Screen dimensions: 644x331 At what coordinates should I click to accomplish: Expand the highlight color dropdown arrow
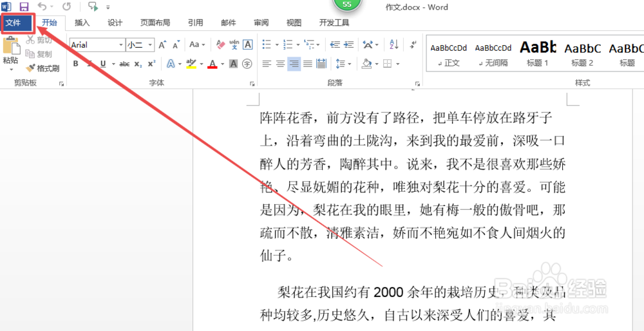(x=201, y=64)
